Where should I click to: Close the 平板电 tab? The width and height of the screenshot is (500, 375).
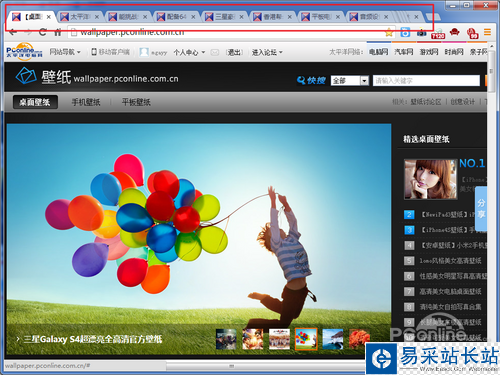click(x=338, y=17)
